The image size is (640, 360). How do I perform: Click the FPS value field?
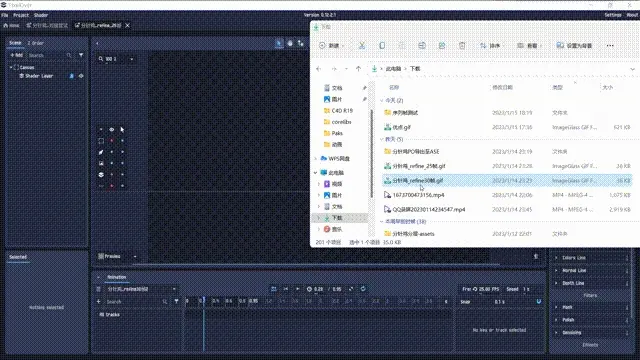[x=489, y=289]
